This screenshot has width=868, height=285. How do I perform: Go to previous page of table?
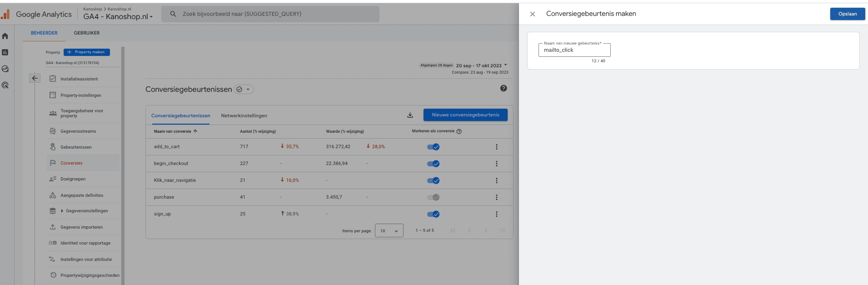click(469, 230)
